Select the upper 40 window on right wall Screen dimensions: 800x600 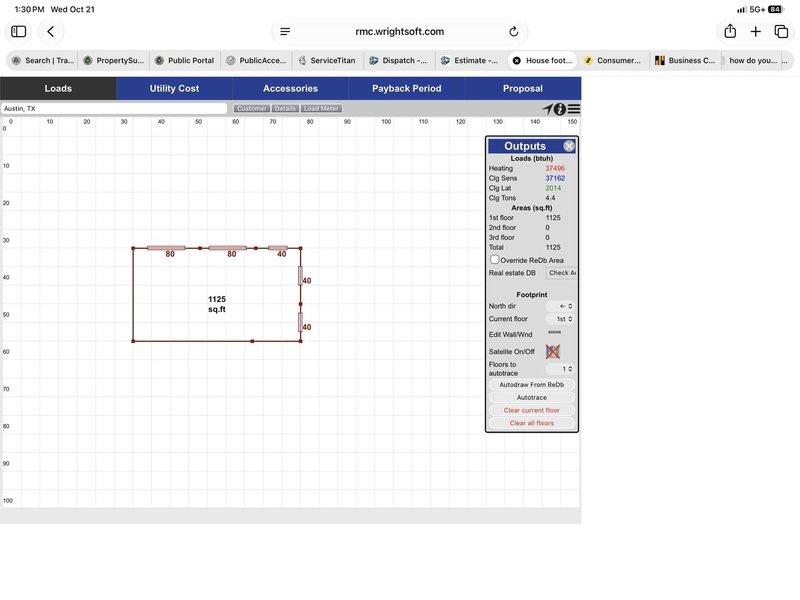[x=301, y=276]
